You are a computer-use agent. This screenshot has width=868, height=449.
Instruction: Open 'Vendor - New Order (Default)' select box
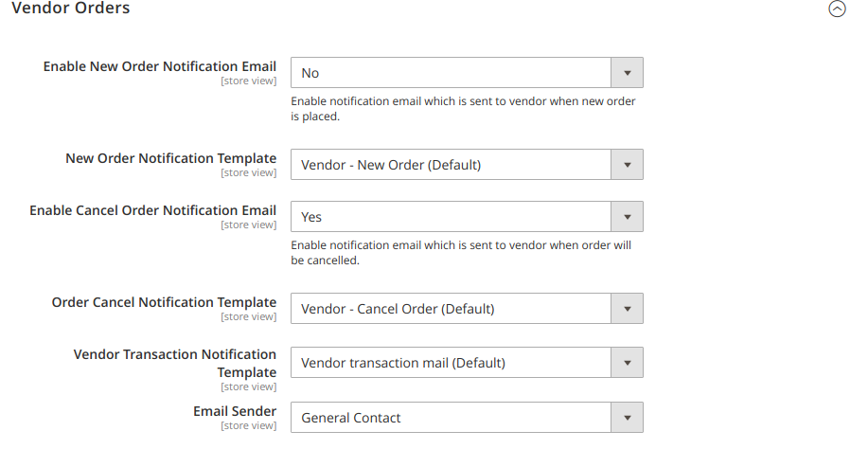click(x=451, y=165)
